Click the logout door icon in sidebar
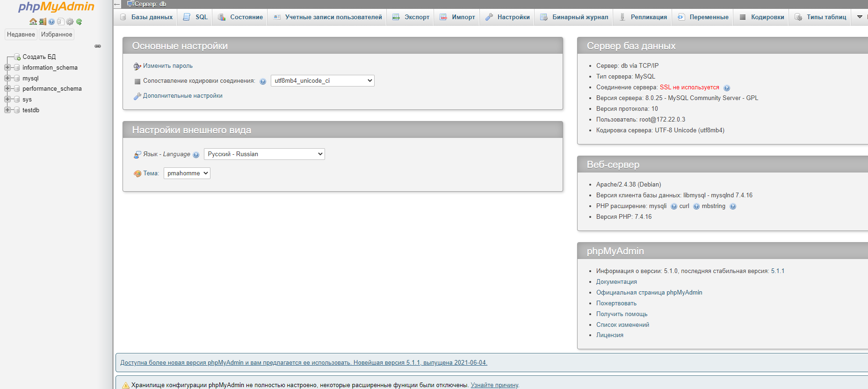 43,22
